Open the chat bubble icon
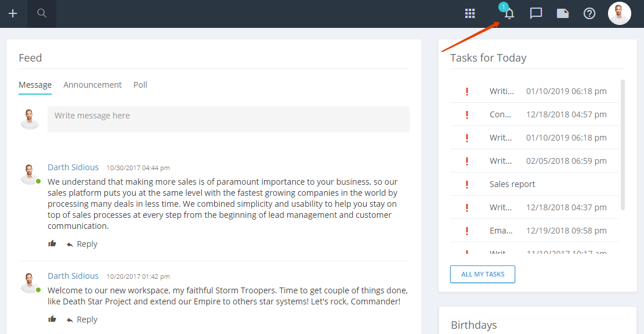 pos(536,13)
